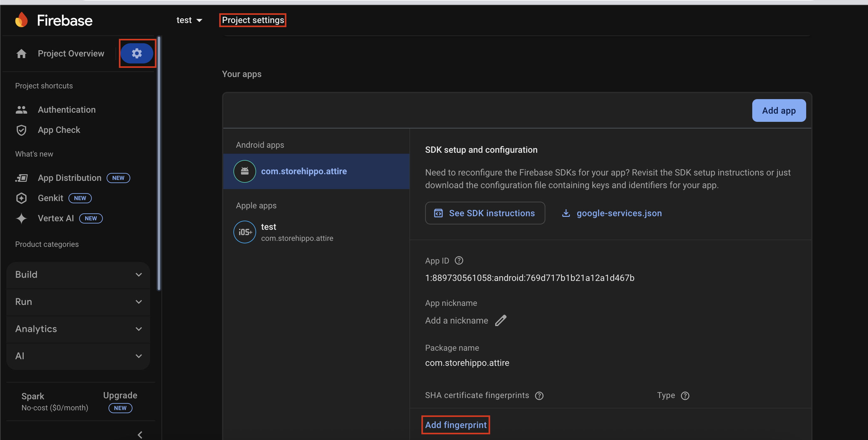The width and height of the screenshot is (868, 440).
Task: Click the Genkit hexagon icon
Action: point(21,198)
